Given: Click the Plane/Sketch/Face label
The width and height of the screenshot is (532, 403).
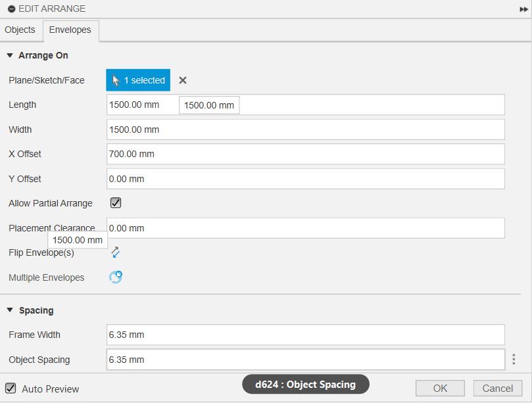Looking at the screenshot, I should click(47, 80).
